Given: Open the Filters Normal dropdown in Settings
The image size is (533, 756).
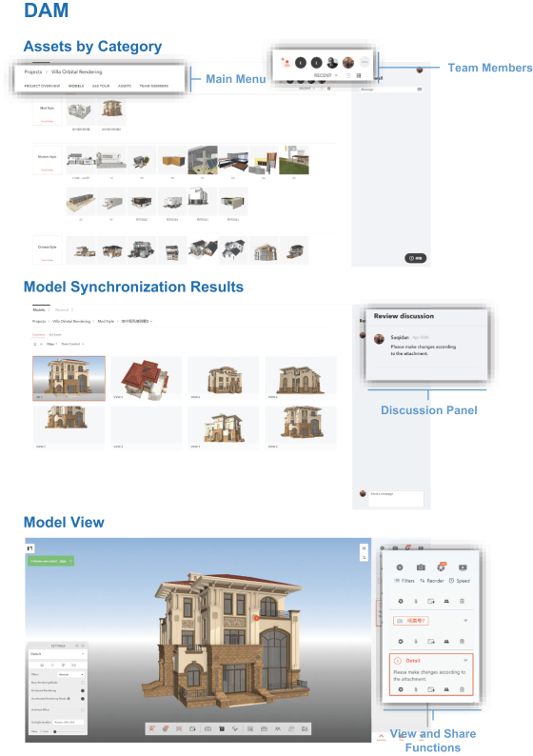Looking at the screenshot, I should (70, 674).
